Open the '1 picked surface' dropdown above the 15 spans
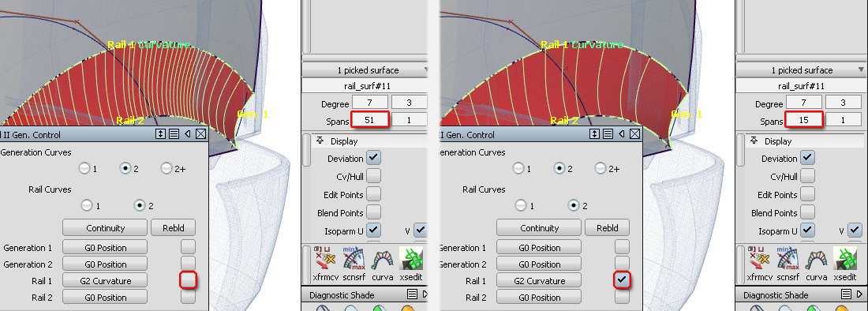The width and height of the screenshot is (868, 311). point(801,70)
